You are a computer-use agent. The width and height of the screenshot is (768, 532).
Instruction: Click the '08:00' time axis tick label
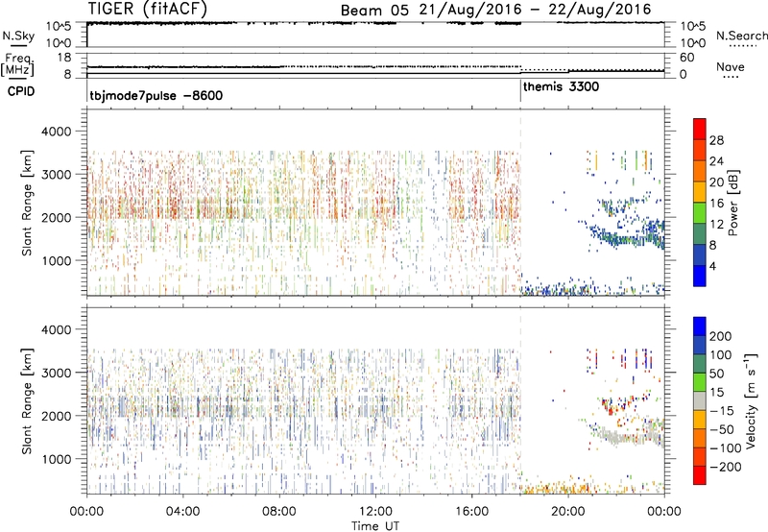[279, 511]
